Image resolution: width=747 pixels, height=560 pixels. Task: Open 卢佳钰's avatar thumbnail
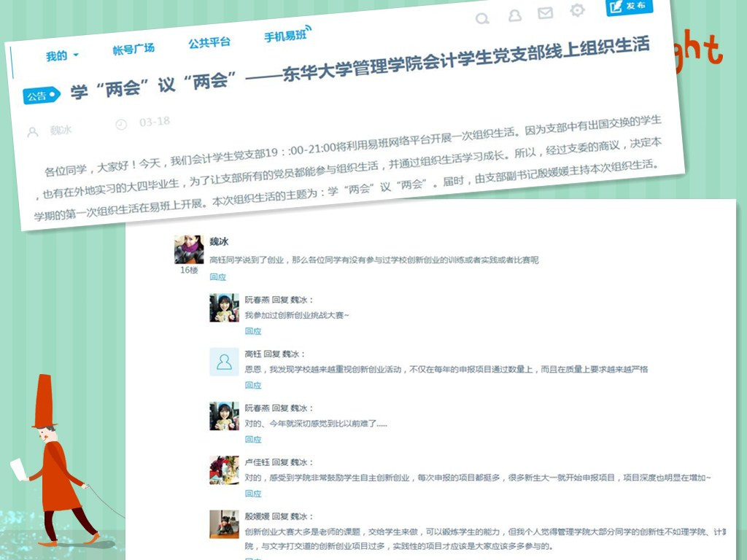coord(224,470)
